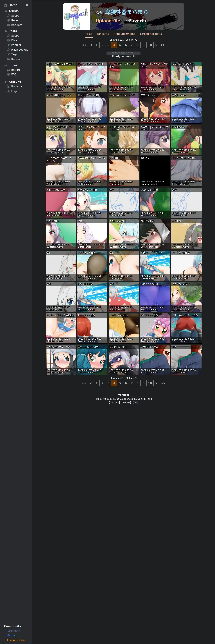
Task: Select page 1 in the top pagination
Action: click(97, 45)
